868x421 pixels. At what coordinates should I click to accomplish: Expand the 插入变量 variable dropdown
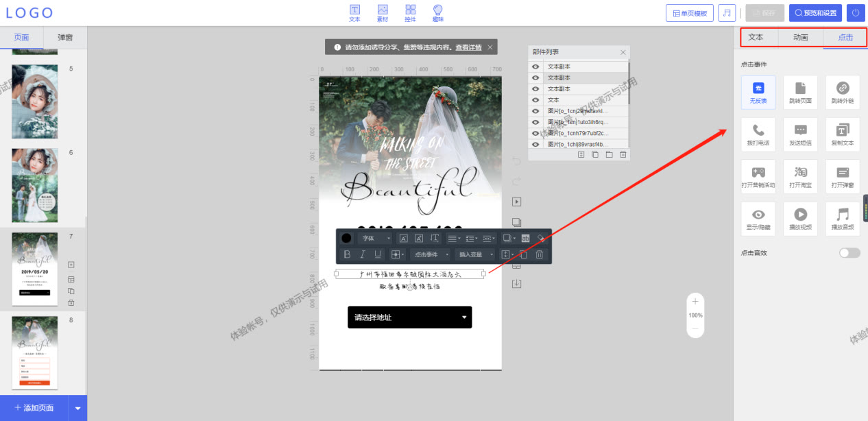(x=475, y=254)
